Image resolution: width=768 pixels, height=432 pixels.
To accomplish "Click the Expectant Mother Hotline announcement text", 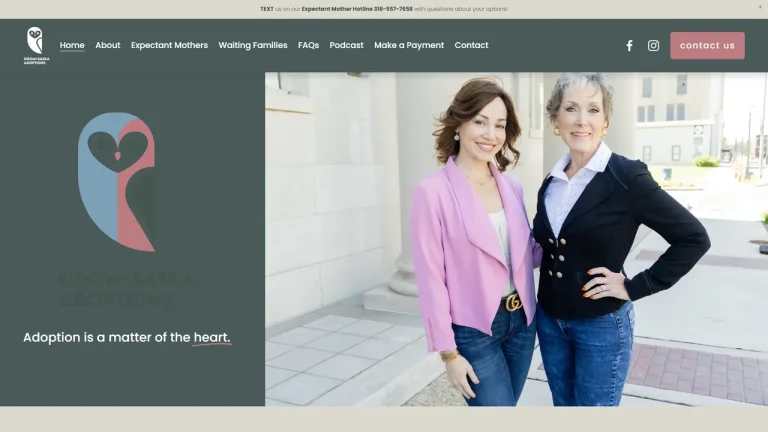I will [384, 9].
